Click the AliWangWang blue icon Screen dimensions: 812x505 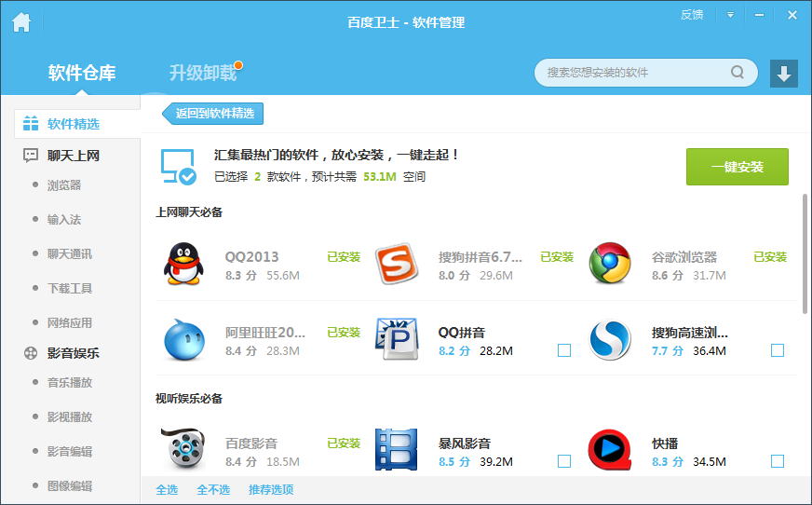click(183, 340)
